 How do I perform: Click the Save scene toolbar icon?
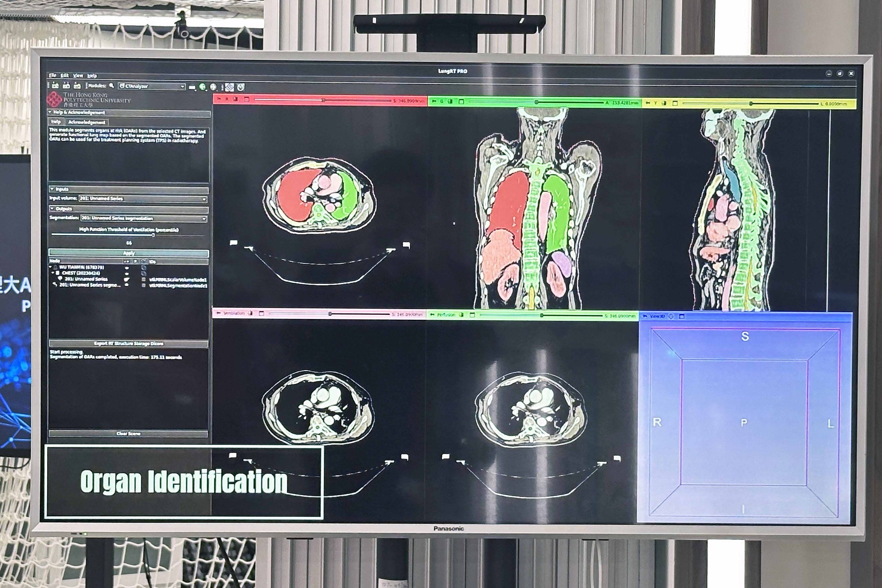[77, 86]
